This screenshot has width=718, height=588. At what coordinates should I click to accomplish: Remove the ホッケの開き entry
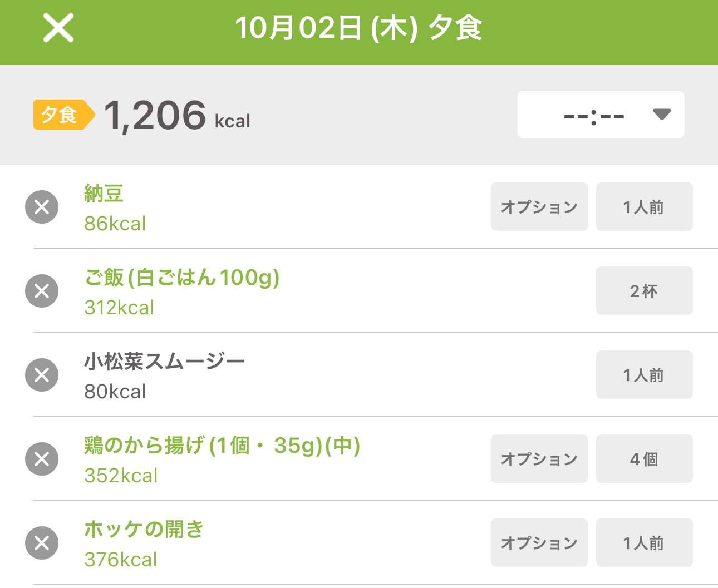[42, 543]
